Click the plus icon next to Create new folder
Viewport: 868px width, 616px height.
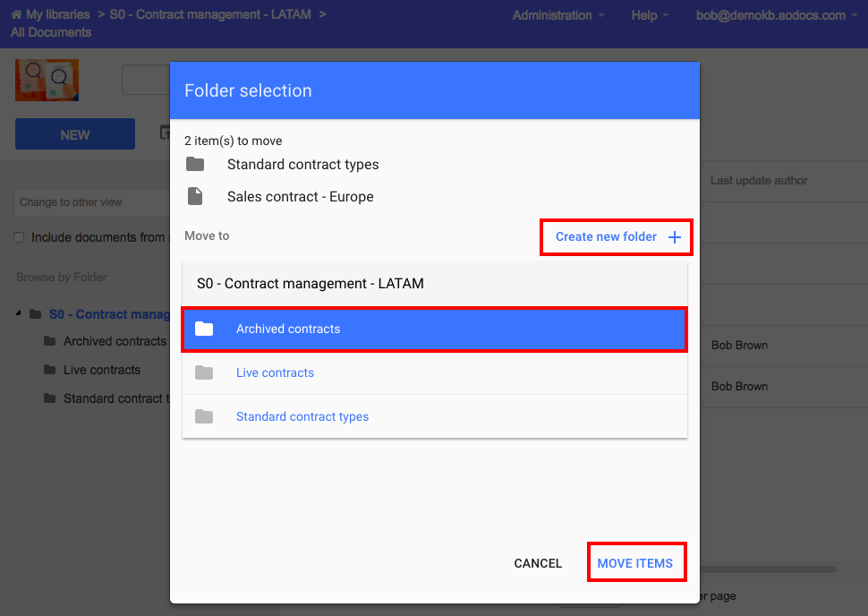click(x=675, y=237)
